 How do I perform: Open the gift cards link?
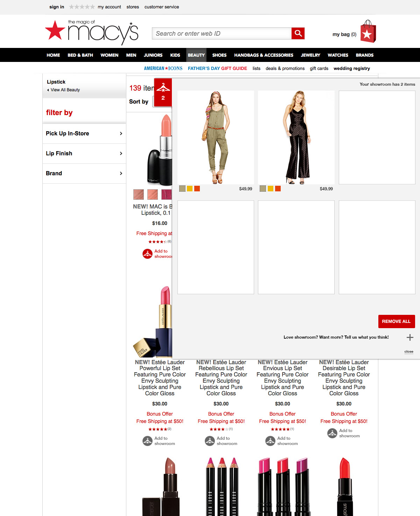[x=319, y=68]
